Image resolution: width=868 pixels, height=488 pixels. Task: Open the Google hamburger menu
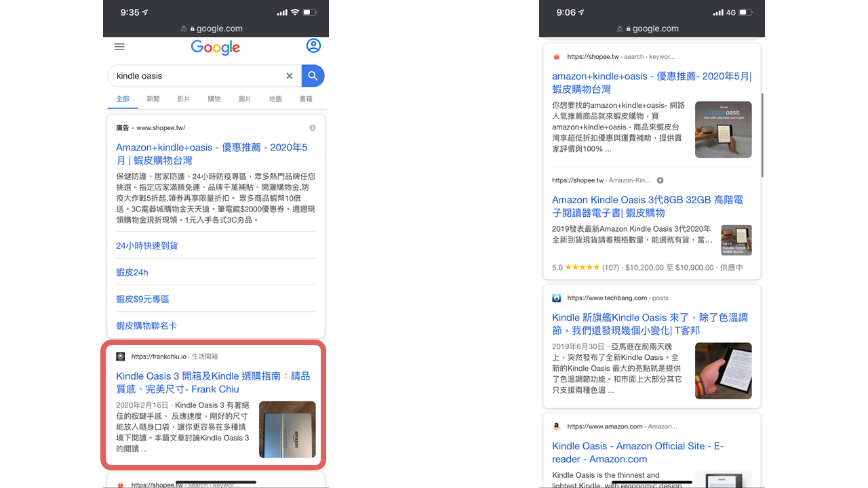pos(119,47)
